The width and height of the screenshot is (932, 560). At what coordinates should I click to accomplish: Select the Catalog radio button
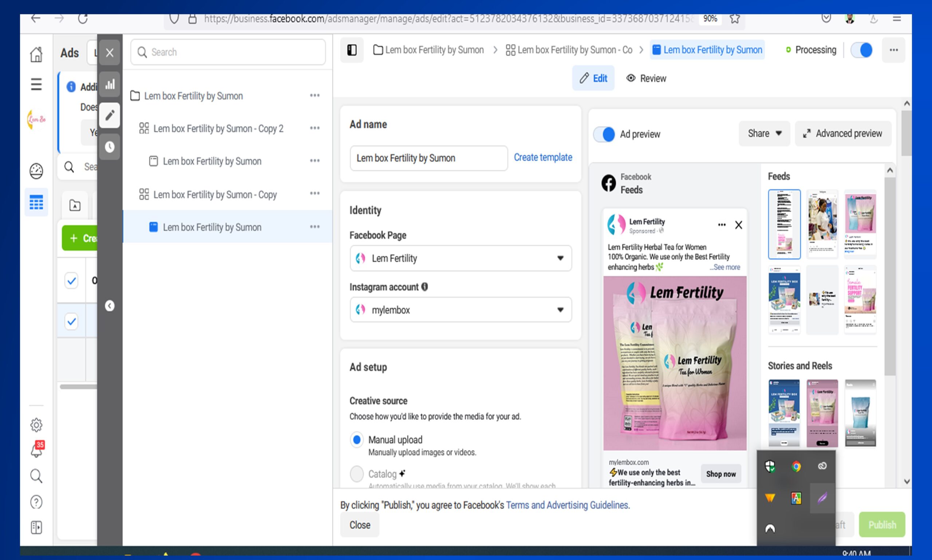coord(356,474)
